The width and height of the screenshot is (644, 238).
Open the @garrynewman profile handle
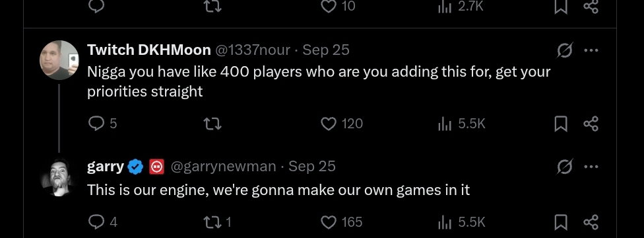[x=223, y=167]
